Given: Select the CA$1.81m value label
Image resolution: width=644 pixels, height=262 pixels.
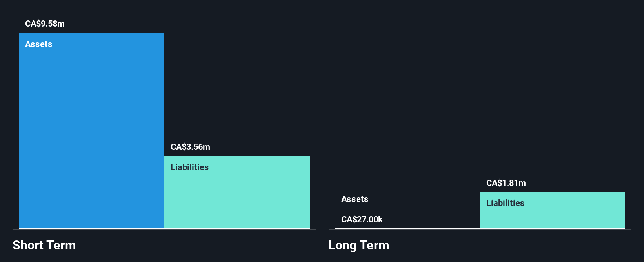Looking at the screenshot, I should point(506,183).
